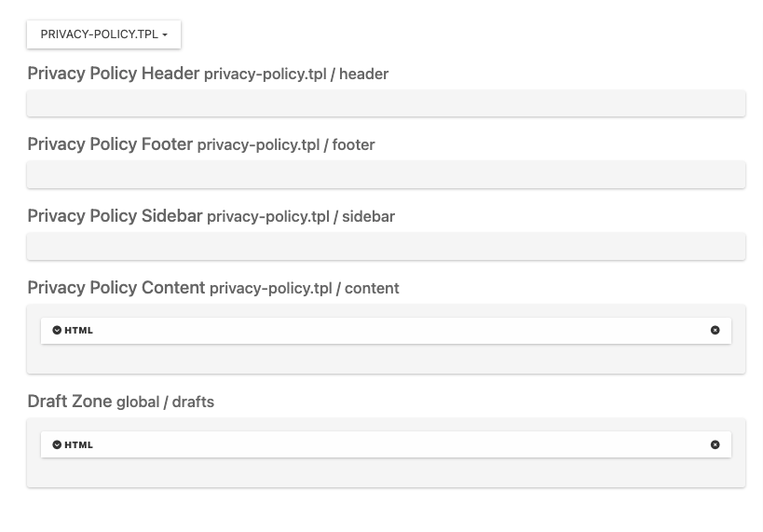Click empty space below the Content HTML widget
This screenshot has width=763, height=532.
click(386, 360)
